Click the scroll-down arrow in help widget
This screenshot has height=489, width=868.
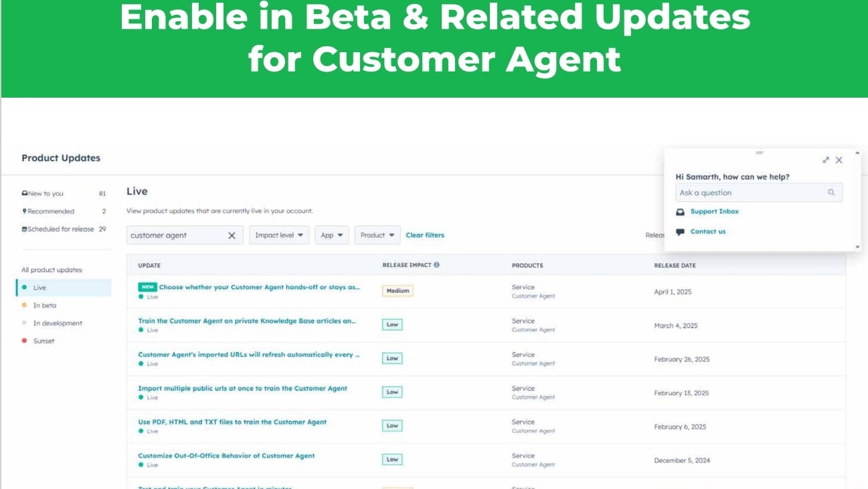pyautogui.click(x=858, y=247)
